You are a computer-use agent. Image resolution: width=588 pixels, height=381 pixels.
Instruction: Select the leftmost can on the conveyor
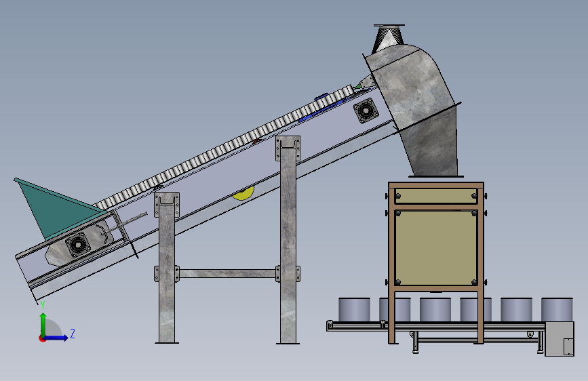point(355,310)
